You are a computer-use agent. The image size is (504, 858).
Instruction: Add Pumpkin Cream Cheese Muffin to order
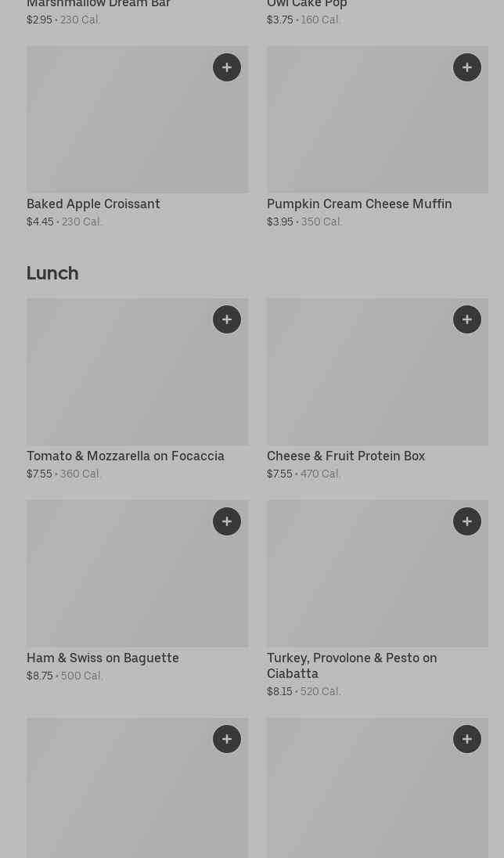[467, 67]
